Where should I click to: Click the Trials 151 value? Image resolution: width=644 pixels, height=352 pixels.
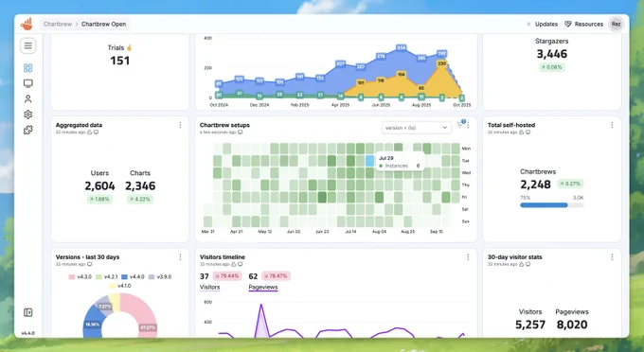pyautogui.click(x=119, y=61)
